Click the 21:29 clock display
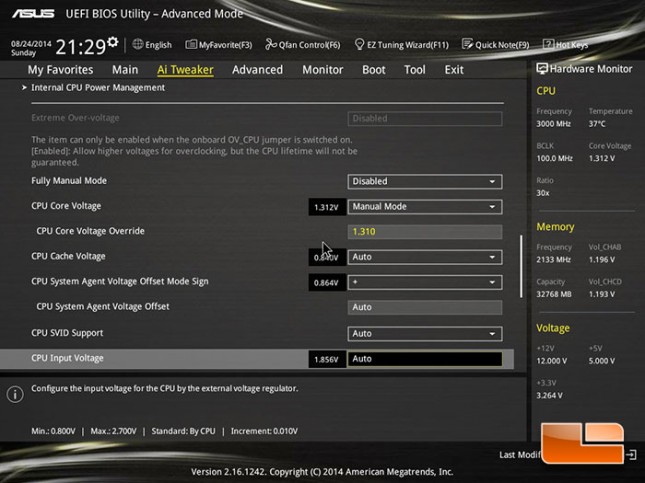The height and width of the screenshot is (483, 645). tap(81, 47)
